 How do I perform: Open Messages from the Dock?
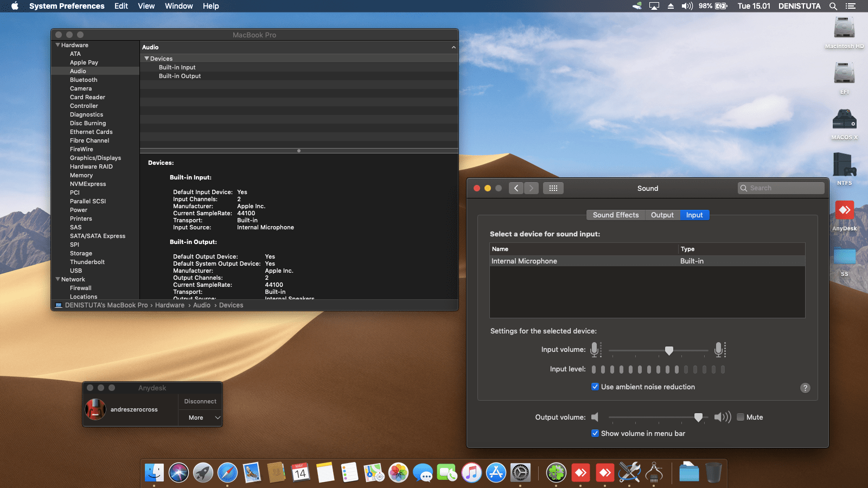coord(423,473)
